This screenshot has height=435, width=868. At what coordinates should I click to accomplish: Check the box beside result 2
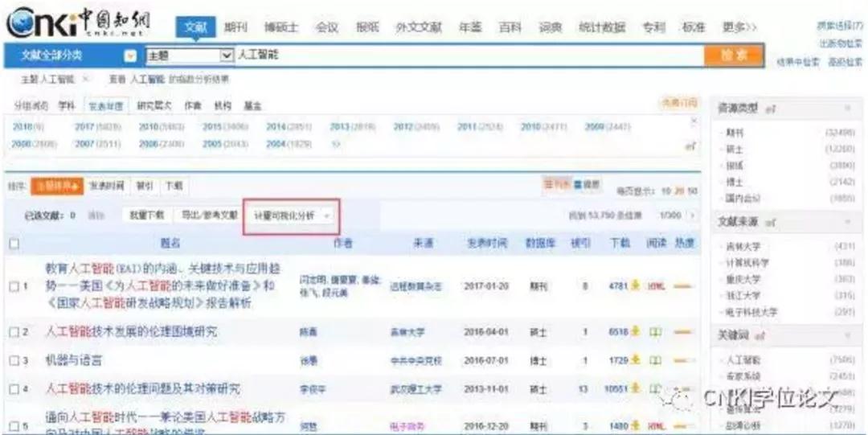(x=14, y=331)
